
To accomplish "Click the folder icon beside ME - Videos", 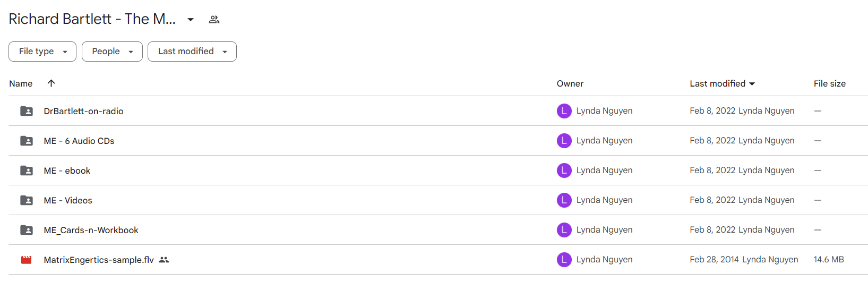I will point(26,200).
